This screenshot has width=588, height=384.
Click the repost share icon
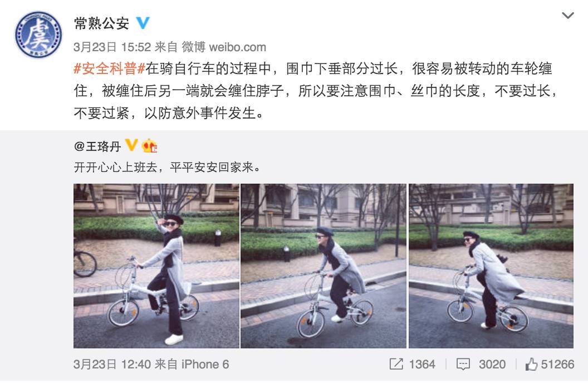pyautogui.click(x=396, y=364)
